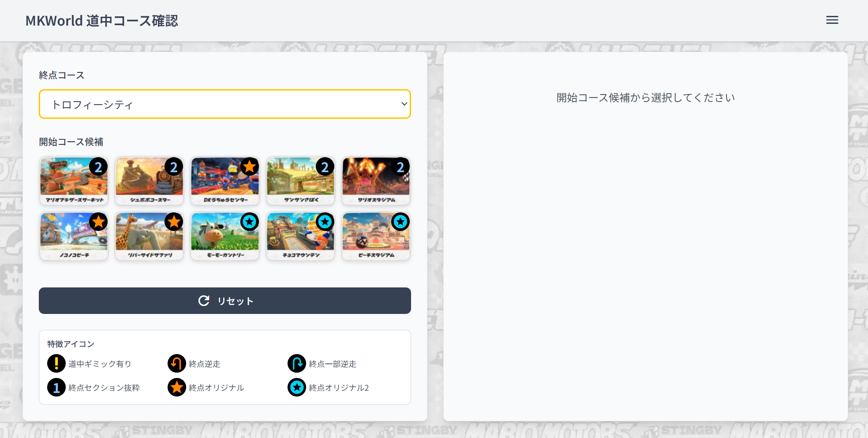Click the 終点一部逆走 legend text
868x438 pixels.
(x=333, y=364)
